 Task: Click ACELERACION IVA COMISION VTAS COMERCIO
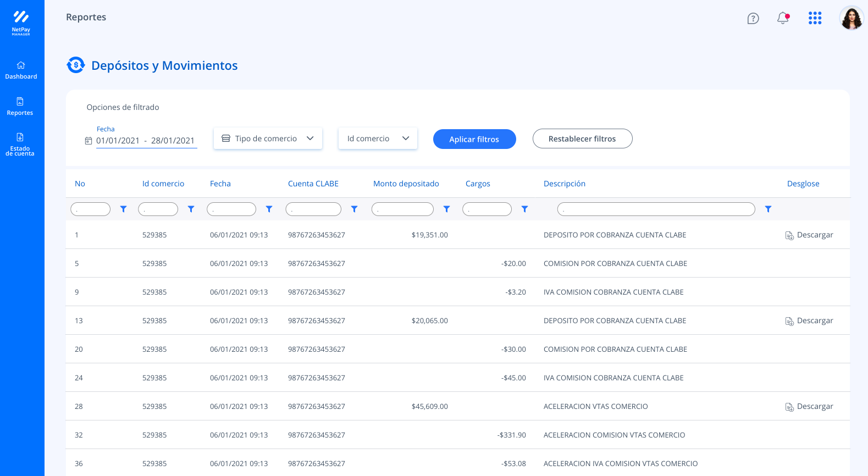(621, 464)
